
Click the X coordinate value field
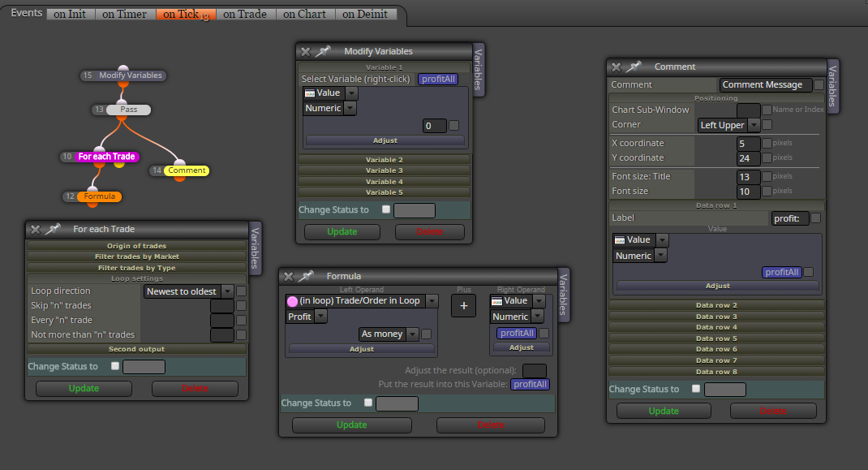(x=748, y=144)
